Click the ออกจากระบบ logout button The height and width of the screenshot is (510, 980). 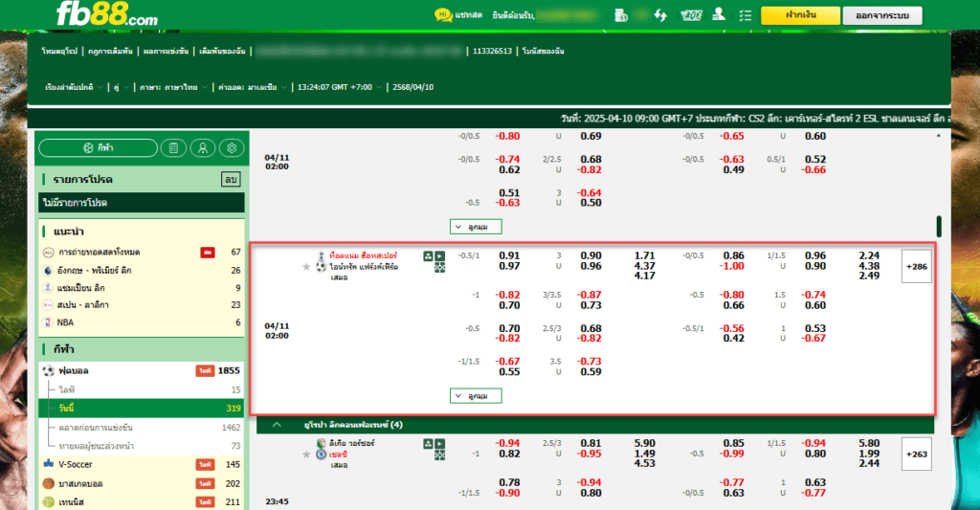[x=881, y=15]
